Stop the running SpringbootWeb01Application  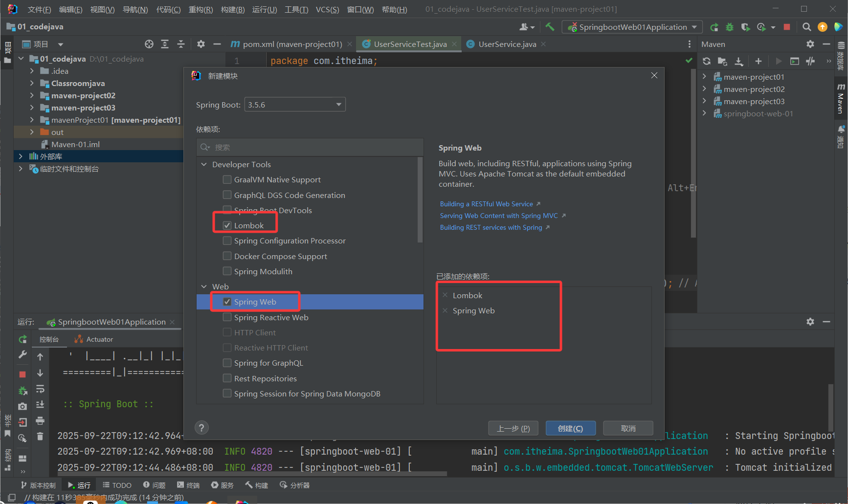[787, 27]
